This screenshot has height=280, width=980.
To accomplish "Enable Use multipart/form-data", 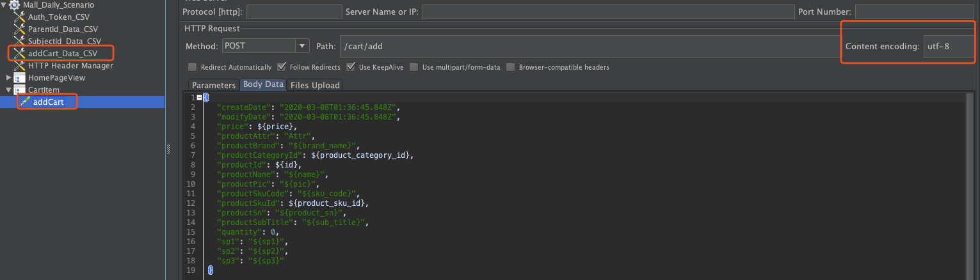I will 414,67.
